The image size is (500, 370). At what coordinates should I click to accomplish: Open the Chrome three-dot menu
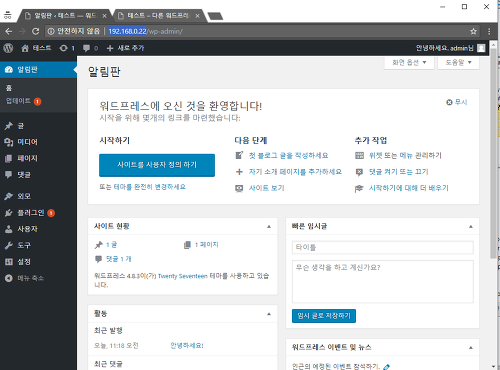tap(489, 31)
